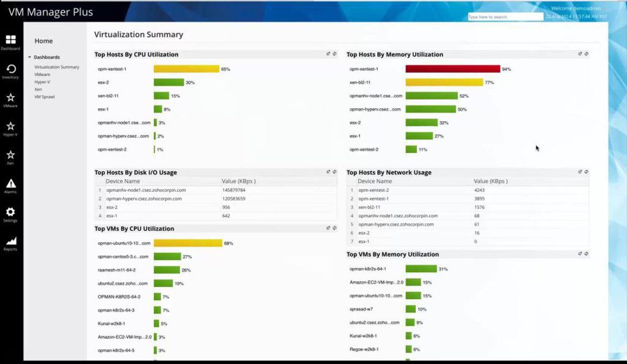Screen dimensions: 627x364
Task: Select Virtualization Summary in the Dashboards tree
Action: pos(57,67)
